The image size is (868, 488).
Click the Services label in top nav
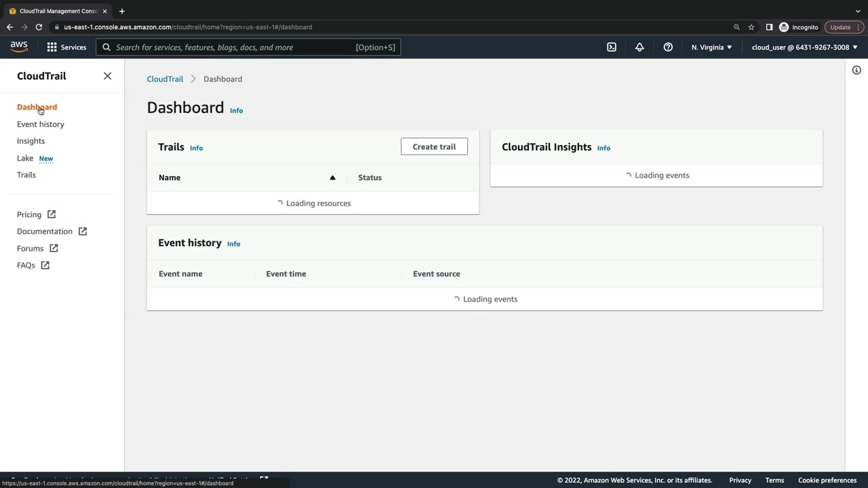pos(73,47)
